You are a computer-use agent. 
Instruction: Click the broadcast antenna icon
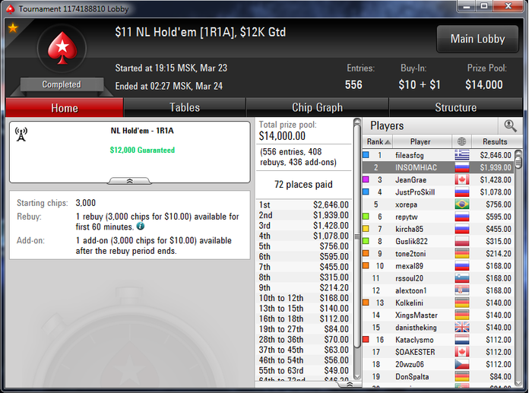21,135
